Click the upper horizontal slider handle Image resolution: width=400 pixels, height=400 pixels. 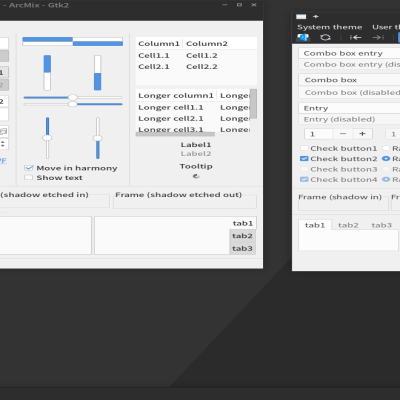(73, 97)
